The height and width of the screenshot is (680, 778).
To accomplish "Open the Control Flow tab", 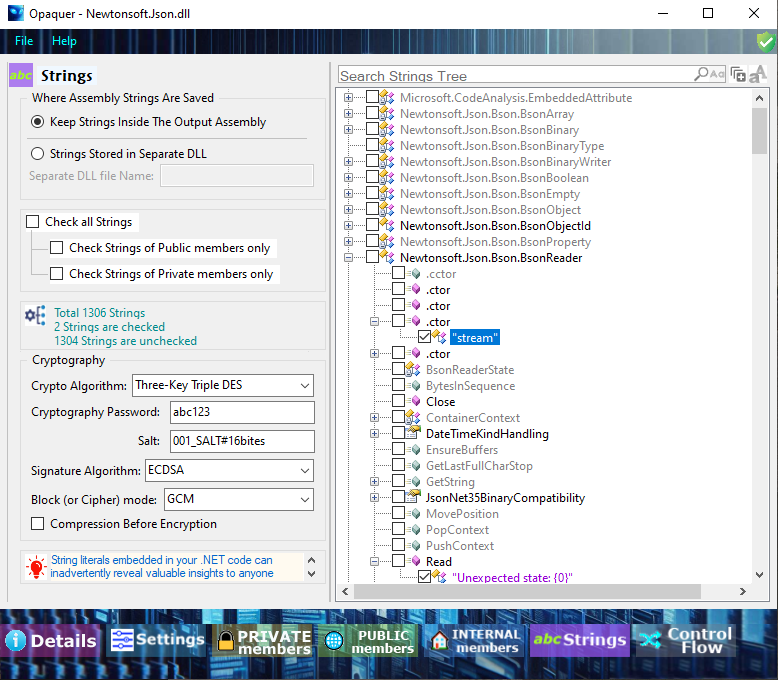I will tap(685, 640).
